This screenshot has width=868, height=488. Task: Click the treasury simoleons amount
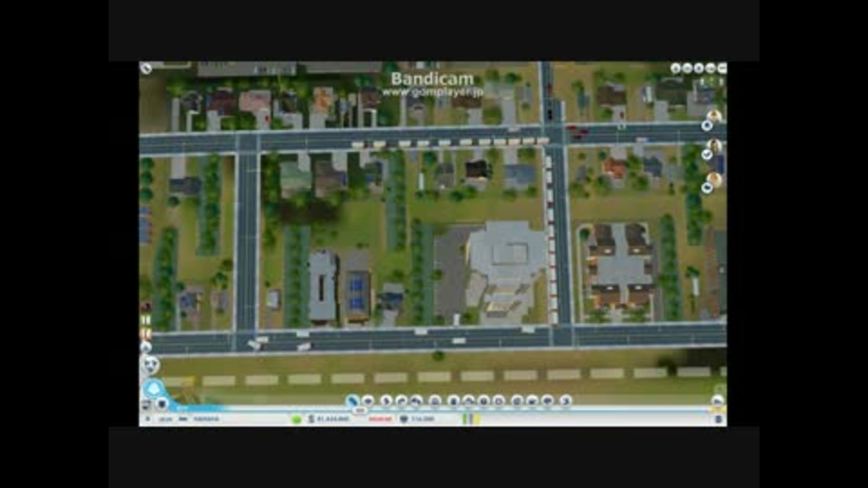[333, 419]
